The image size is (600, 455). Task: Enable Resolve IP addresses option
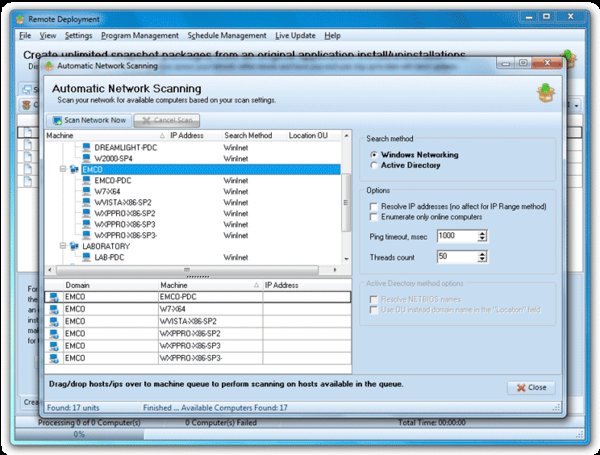pos(373,205)
